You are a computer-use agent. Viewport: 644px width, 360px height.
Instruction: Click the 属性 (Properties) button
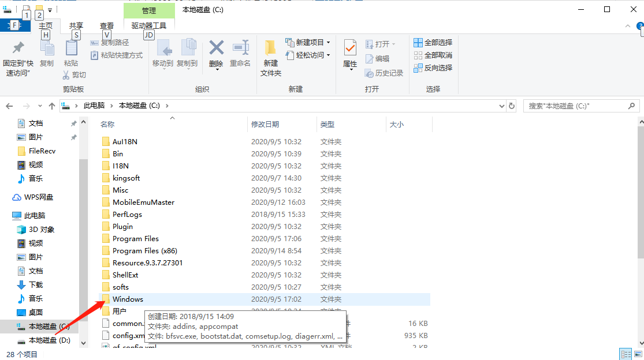tap(349, 55)
